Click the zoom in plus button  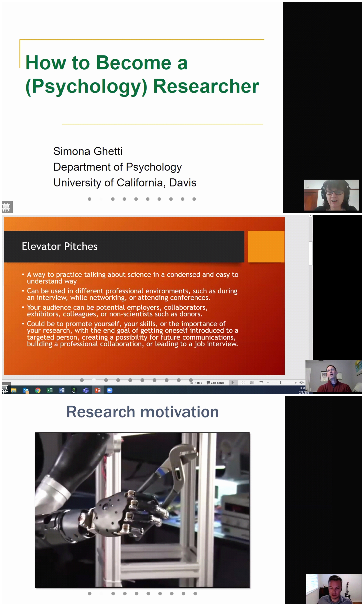(296, 382)
